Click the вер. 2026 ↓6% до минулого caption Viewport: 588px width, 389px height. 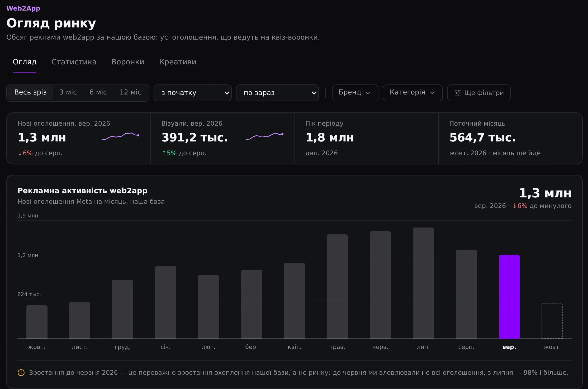pos(523,206)
